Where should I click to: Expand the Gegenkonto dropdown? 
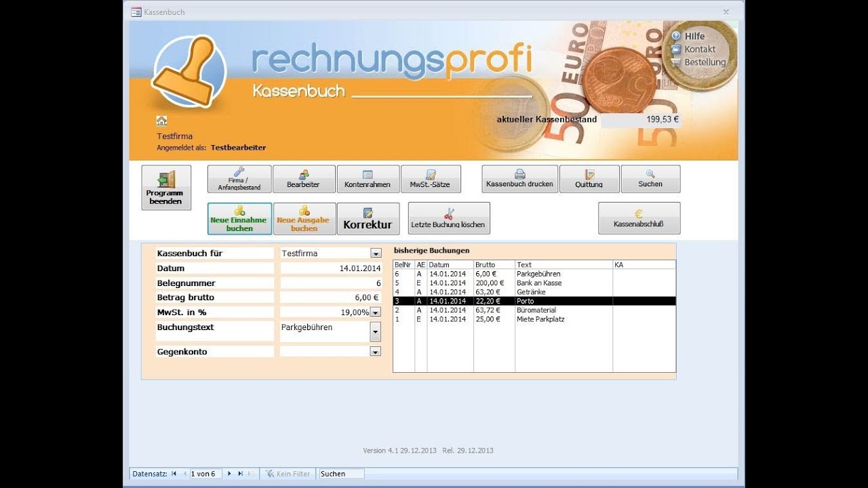[x=375, y=352]
